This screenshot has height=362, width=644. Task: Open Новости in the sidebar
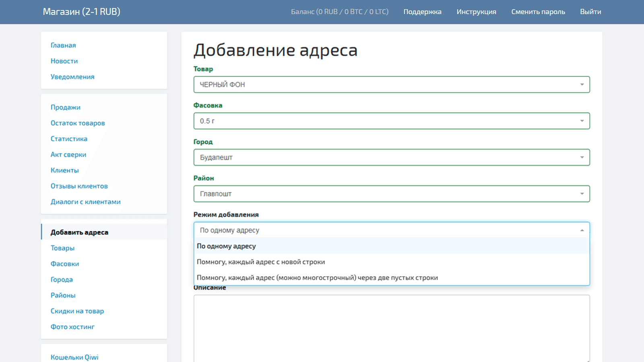pyautogui.click(x=64, y=61)
